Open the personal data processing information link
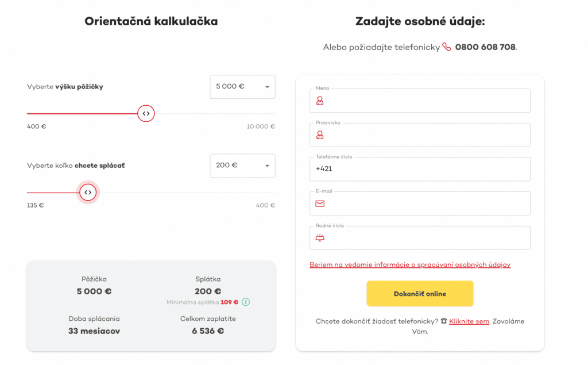 [x=409, y=265]
